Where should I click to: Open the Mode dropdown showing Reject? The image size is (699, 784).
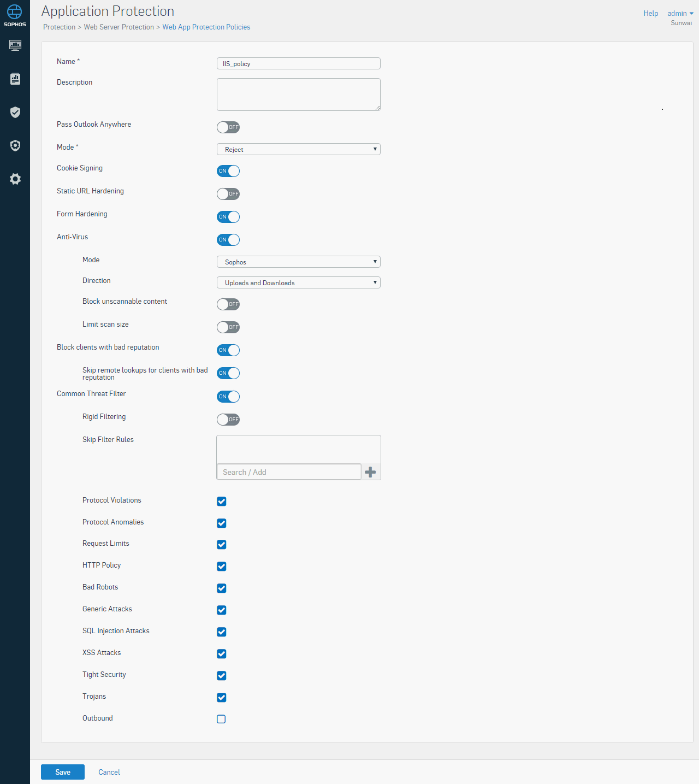tap(299, 149)
